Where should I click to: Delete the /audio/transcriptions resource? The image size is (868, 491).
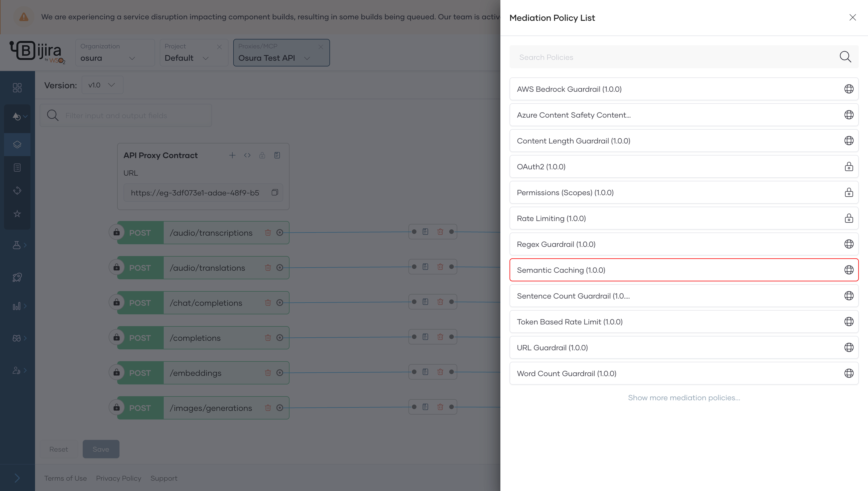(268, 233)
